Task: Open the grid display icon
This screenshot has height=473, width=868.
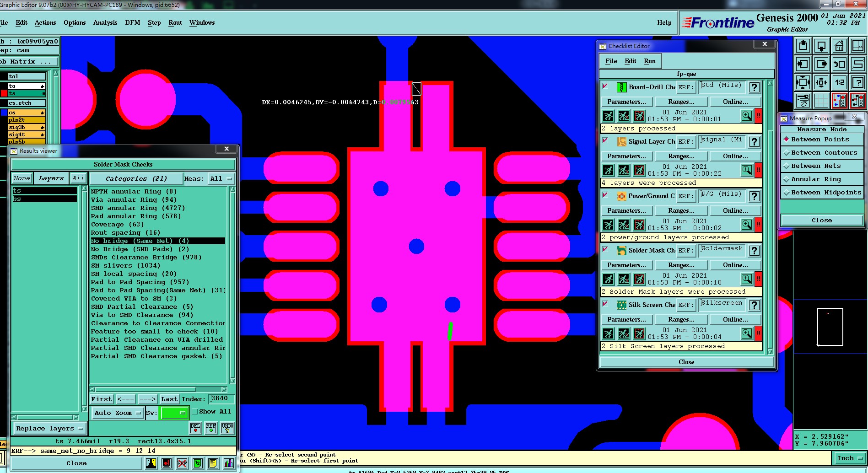Action: pyautogui.click(x=821, y=101)
